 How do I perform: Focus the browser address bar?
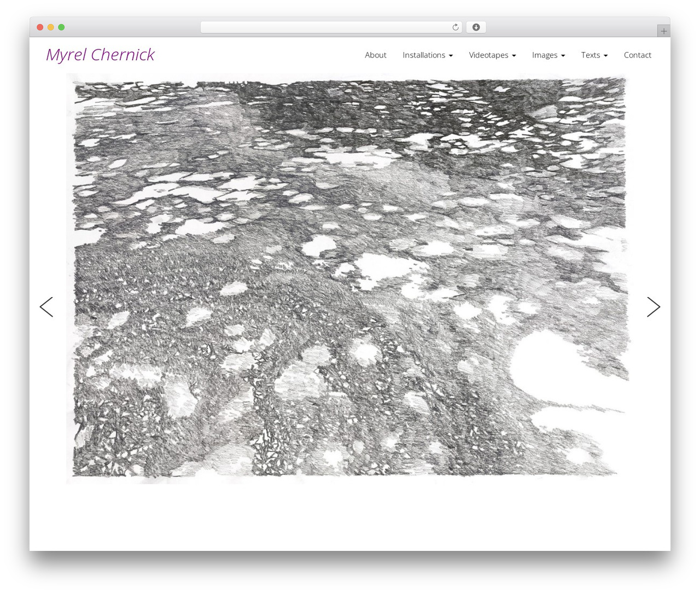331,27
